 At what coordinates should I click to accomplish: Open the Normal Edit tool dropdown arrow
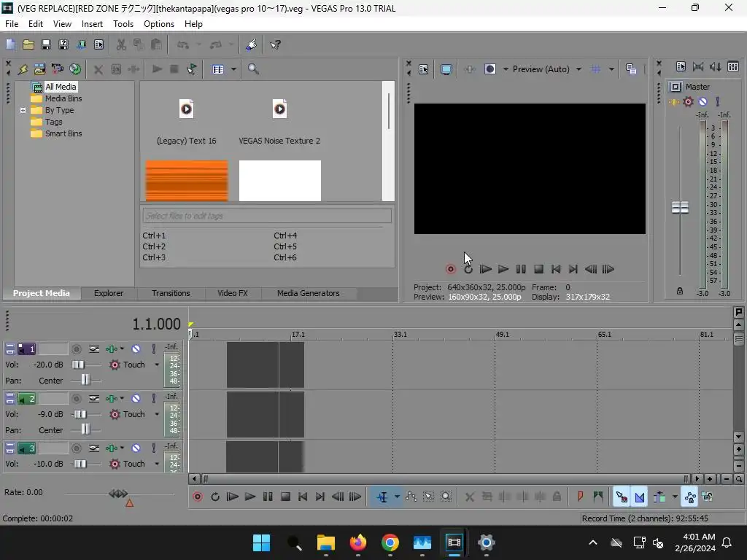[x=397, y=497]
